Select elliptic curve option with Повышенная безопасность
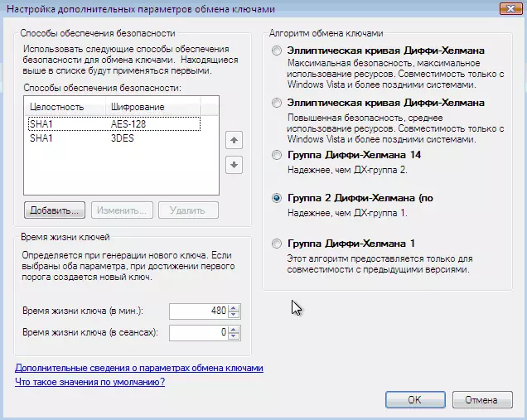This screenshot has width=527, height=420. point(277,103)
